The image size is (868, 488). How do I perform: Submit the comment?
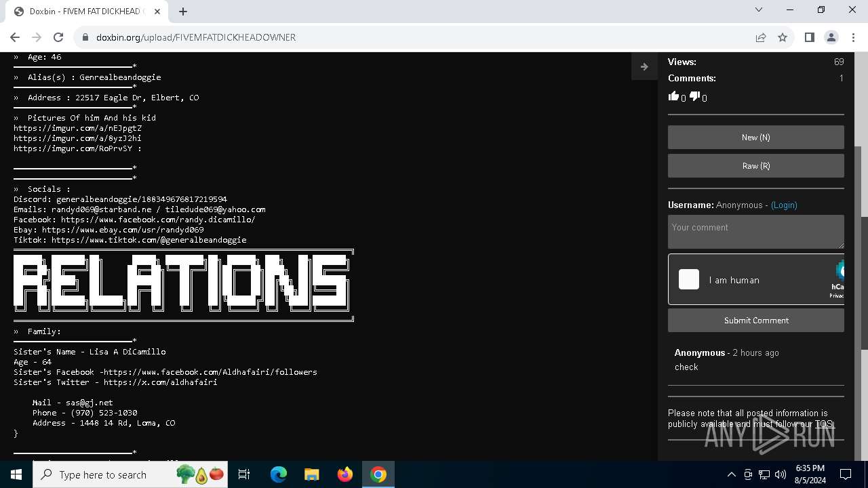[756, 320]
